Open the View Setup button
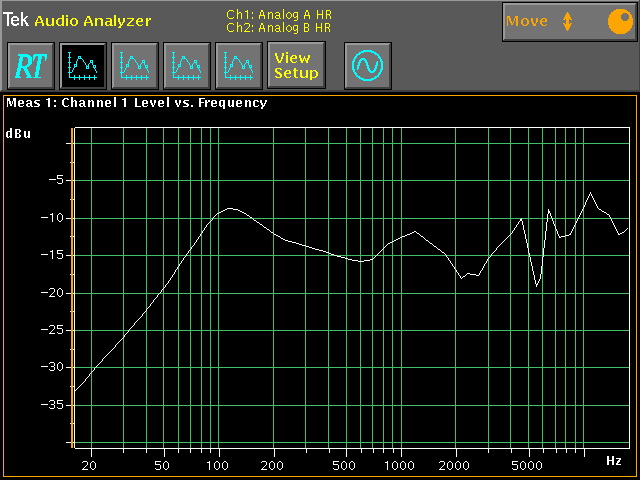The image size is (640, 480). (x=296, y=66)
